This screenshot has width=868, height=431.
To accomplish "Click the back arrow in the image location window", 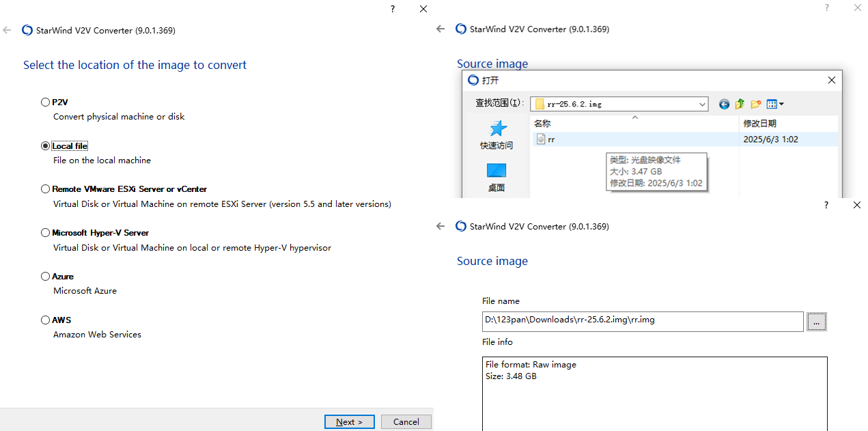I will [x=7, y=30].
